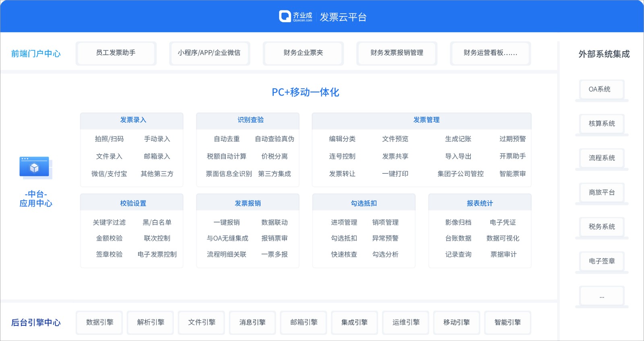644x341 pixels.
Task: Select 数据引擎 engine box
Action: click(99, 322)
